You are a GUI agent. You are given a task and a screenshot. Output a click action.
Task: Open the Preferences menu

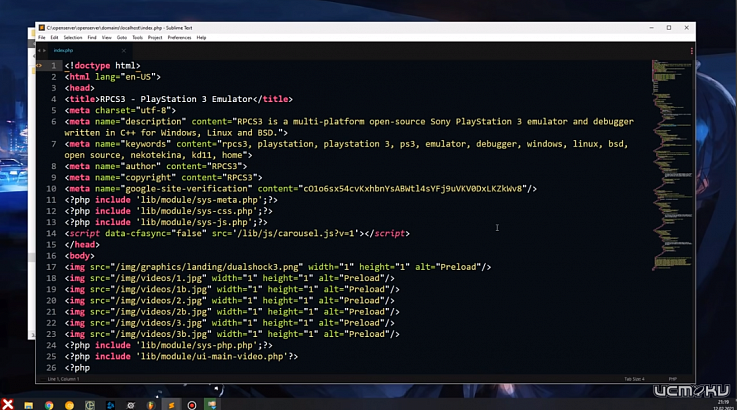click(179, 37)
